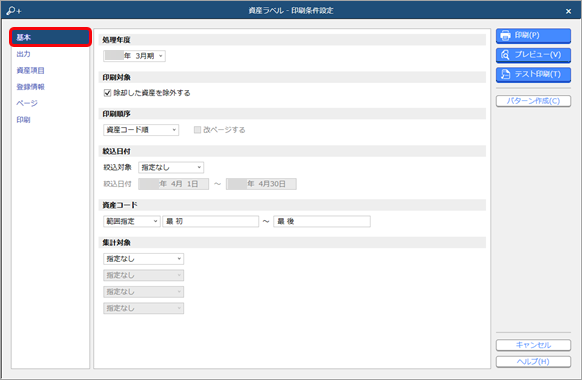Screen dimensions: 582x380
Task: Click the 4月30日 end date field
Action: pyautogui.click(x=261, y=184)
